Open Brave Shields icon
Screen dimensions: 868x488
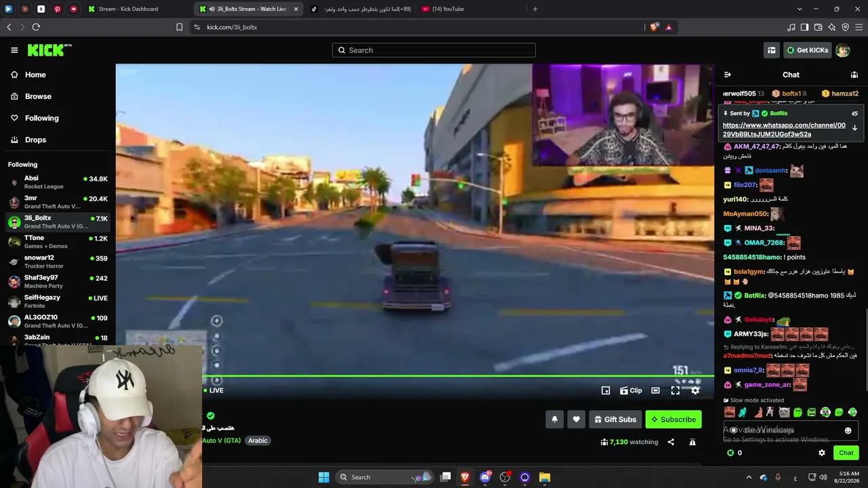(x=654, y=27)
